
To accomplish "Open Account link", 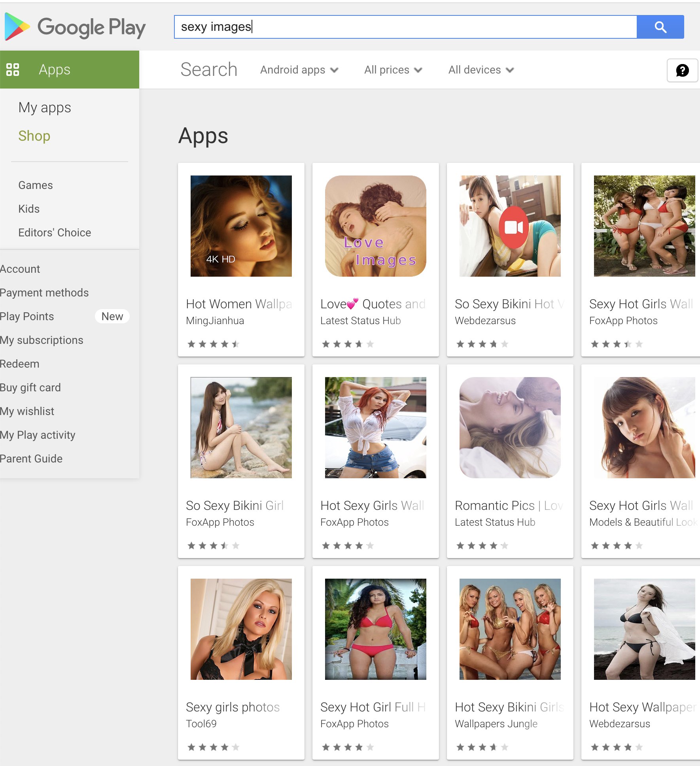I will pos(20,269).
